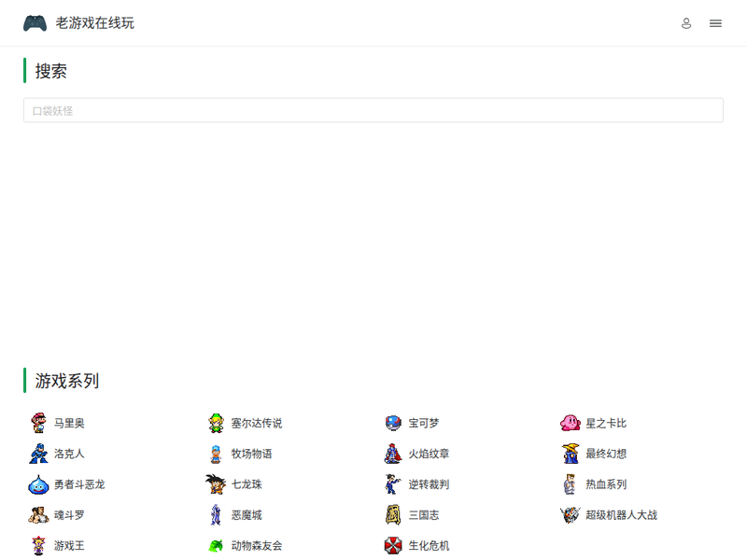Click the Castlevania character icon
The height and width of the screenshot is (560, 747).
(216, 515)
